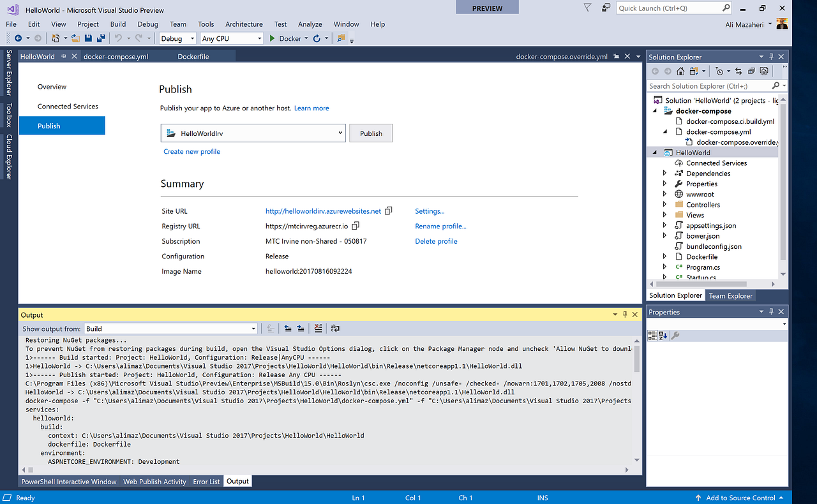Screen dimensions: 817x504
Task: Click Sync with Active Document icon
Action: tap(738, 71)
